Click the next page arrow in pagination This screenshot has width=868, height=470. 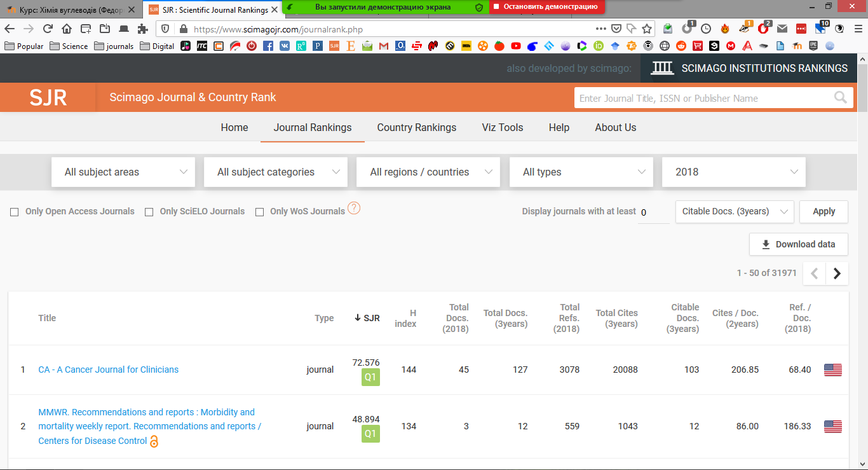pyautogui.click(x=837, y=273)
